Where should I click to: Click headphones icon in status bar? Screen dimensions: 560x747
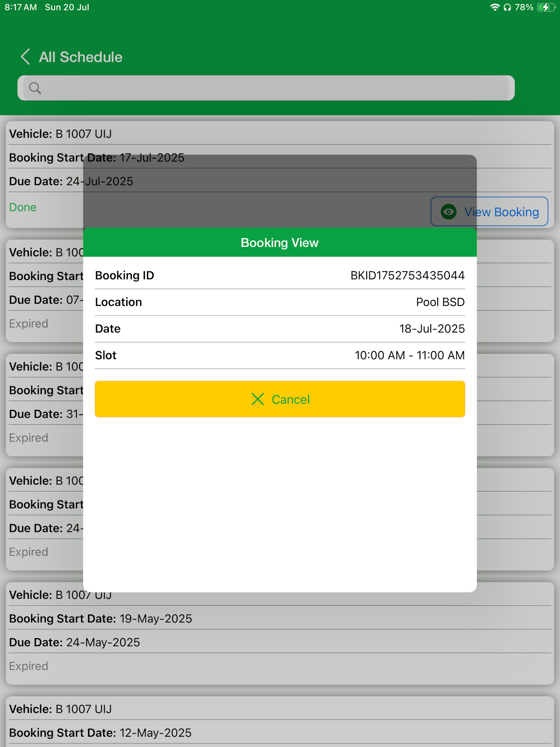[x=507, y=7]
